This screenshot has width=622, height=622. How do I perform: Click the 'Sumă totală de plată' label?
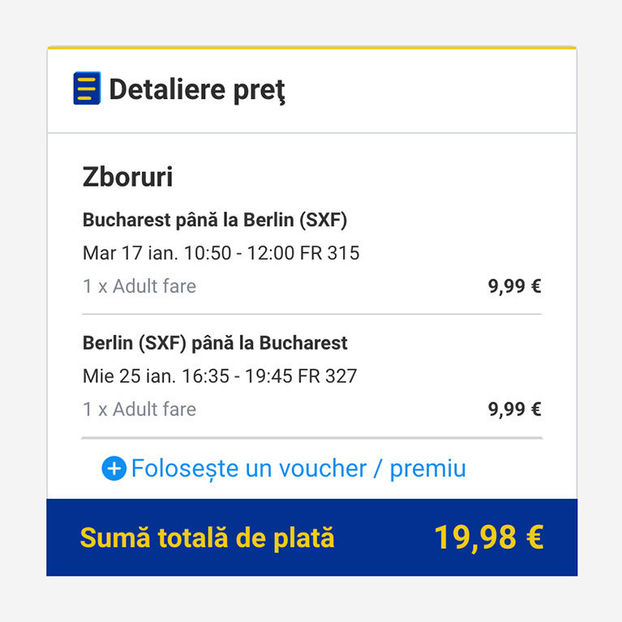(207, 538)
